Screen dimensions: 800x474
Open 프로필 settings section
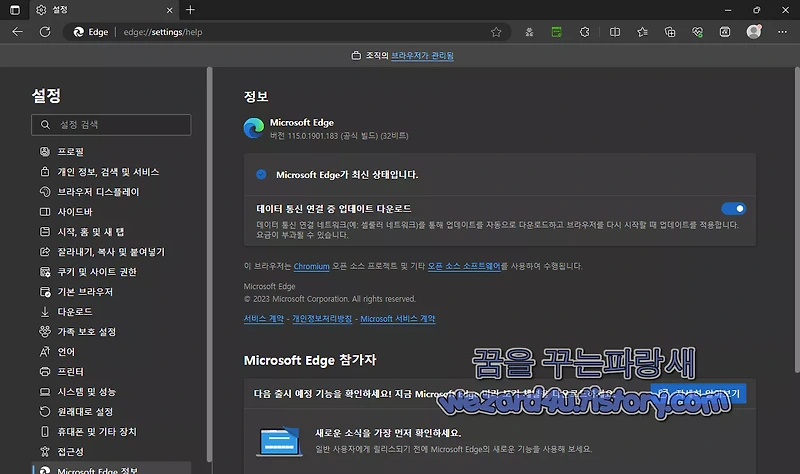click(x=112, y=152)
